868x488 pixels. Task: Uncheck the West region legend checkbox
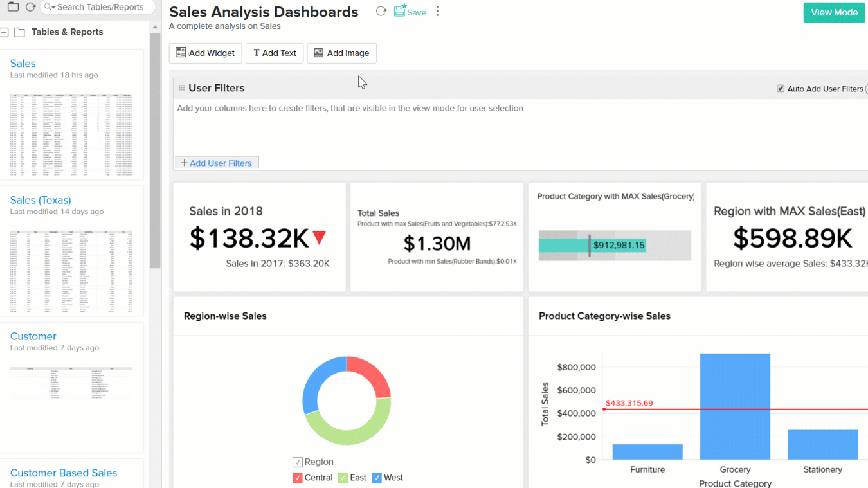point(377,478)
